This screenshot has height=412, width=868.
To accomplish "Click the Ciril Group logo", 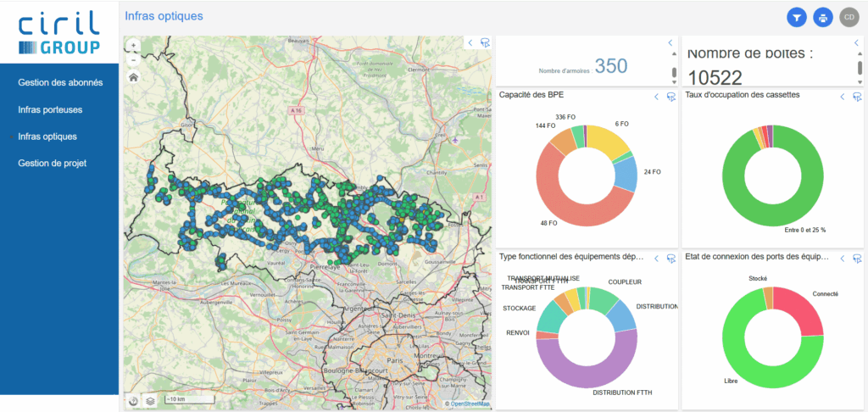I will [59, 34].
